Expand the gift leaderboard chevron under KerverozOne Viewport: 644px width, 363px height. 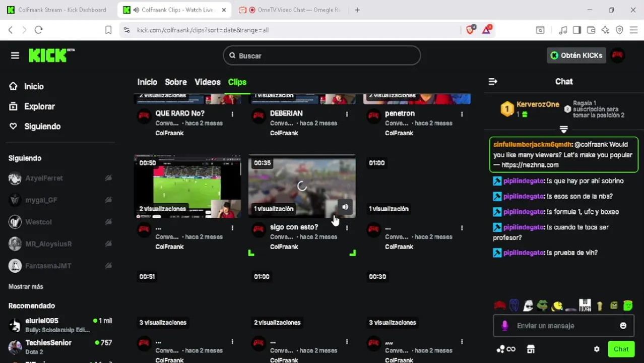[563, 130]
